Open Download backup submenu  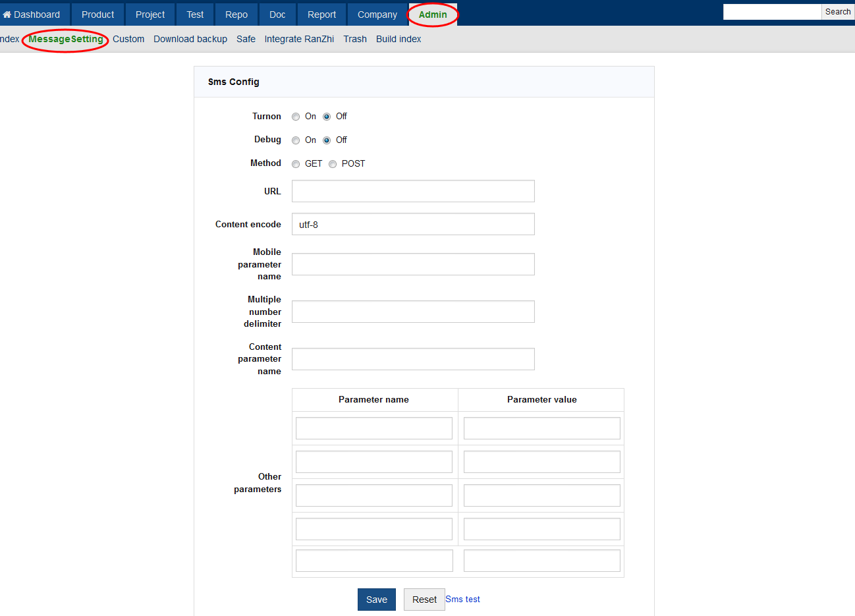click(x=190, y=39)
